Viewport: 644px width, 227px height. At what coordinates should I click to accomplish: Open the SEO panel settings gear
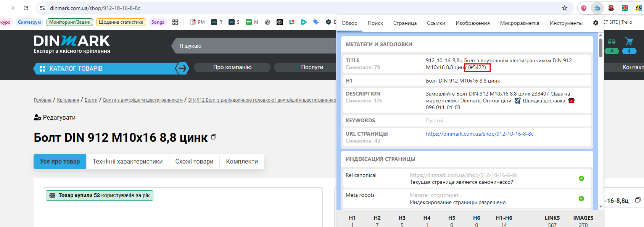(x=596, y=23)
